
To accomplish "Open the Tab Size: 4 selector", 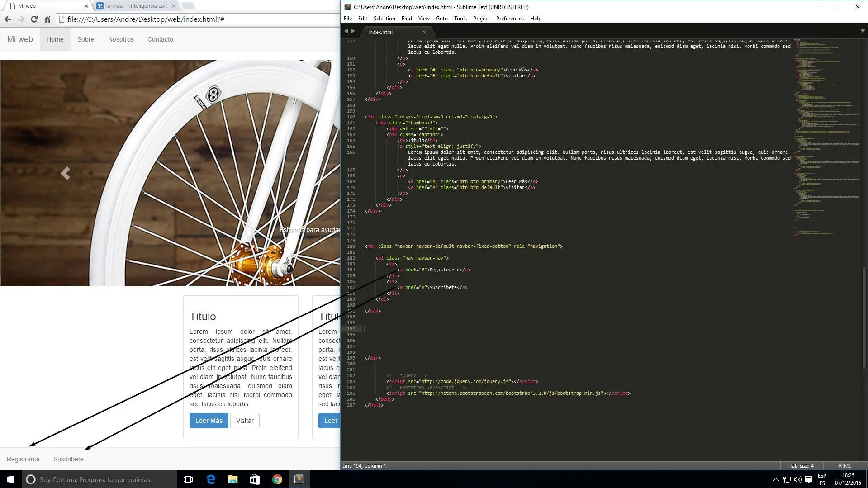I will [802, 466].
